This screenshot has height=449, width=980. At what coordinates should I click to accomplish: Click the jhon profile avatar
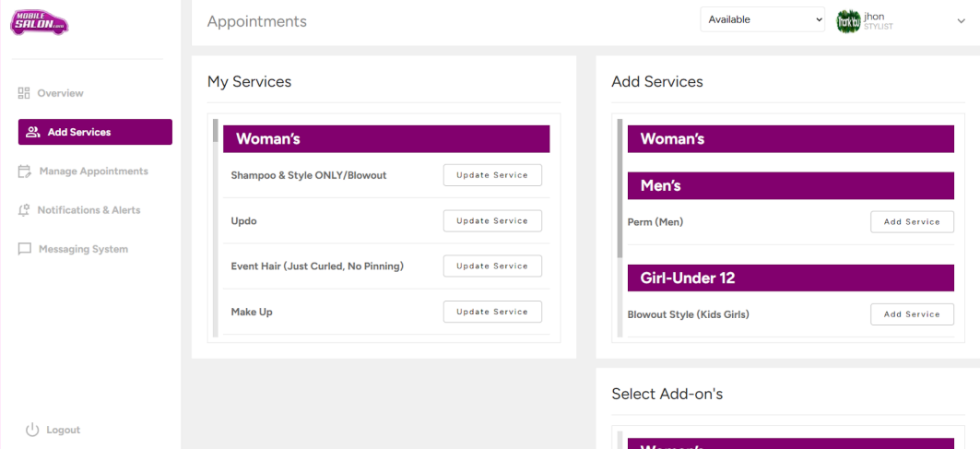click(x=847, y=21)
